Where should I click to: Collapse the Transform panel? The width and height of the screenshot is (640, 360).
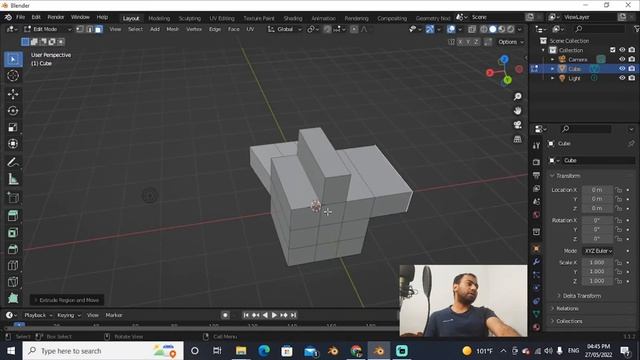[x=568, y=176]
